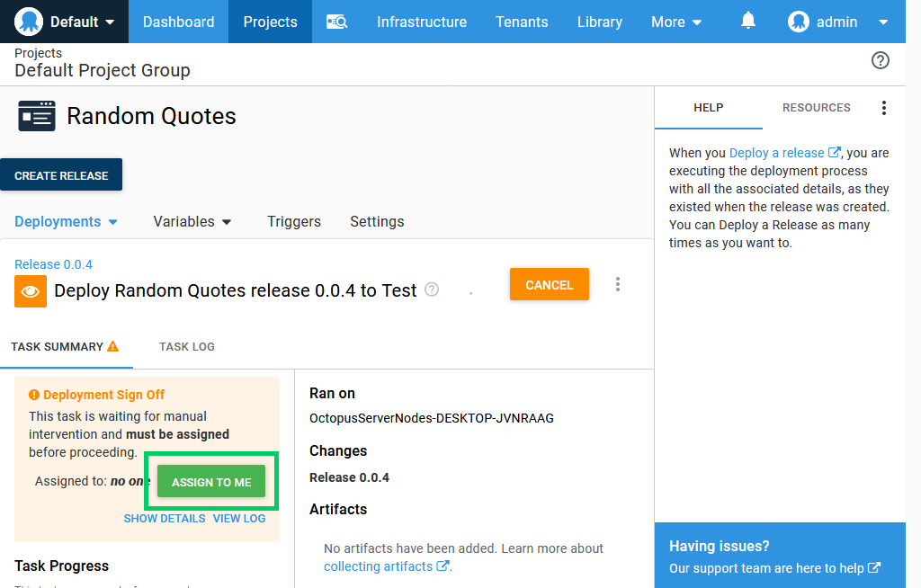Open the admin user dropdown arrow
Viewport: 921px width, 588px height.
[x=883, y=22]
